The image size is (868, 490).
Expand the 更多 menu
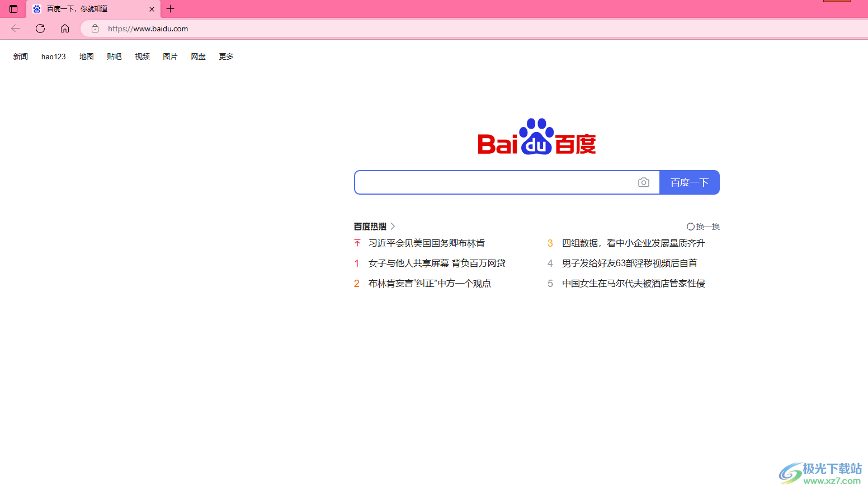[x=226, y=56]
